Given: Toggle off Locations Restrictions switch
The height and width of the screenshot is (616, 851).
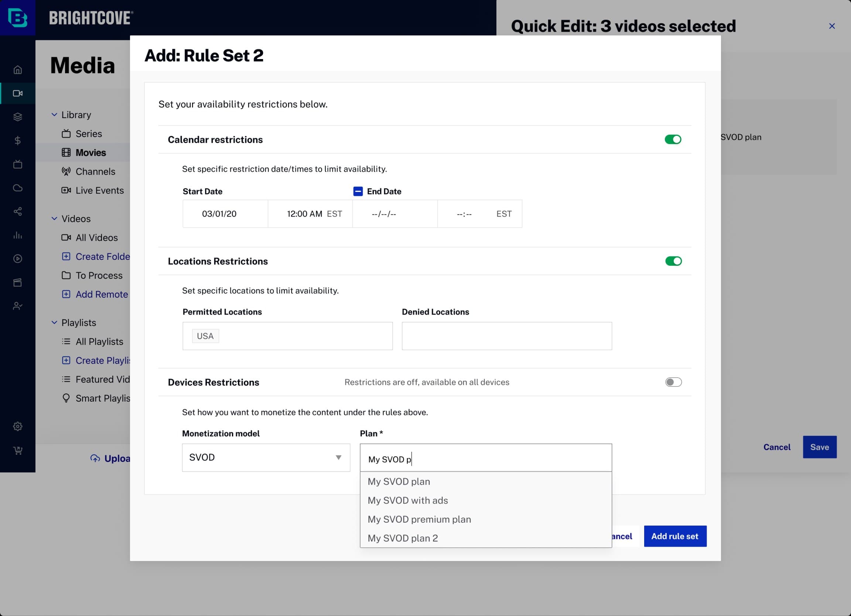Looking at the screenshot, I should click(x=673, y=261).
